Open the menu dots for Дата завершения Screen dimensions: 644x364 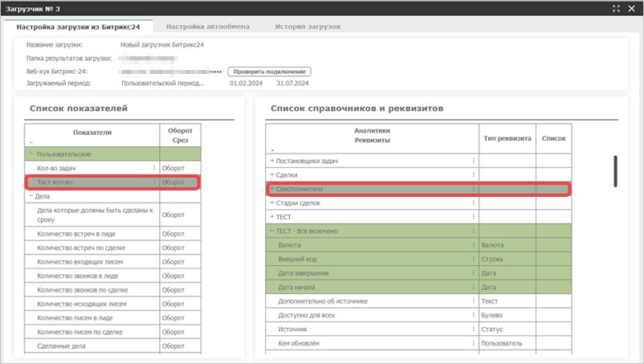[474, 272]
